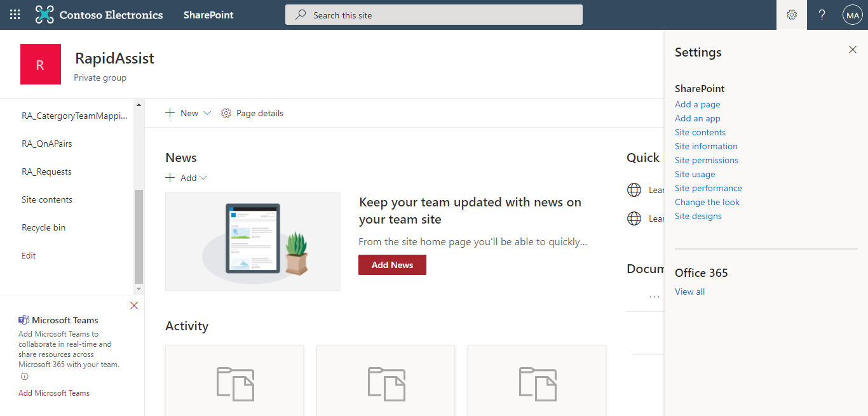Open the Help question mark icon
Image resolution: width=868 pixels, height=416 pixels.
click(822, 15)
